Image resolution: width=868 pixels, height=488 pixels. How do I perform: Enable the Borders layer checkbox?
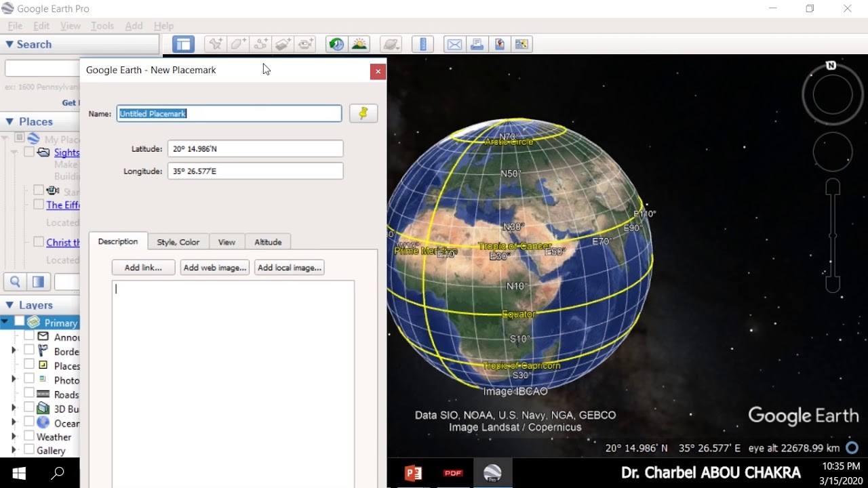[x=29, y=350]
